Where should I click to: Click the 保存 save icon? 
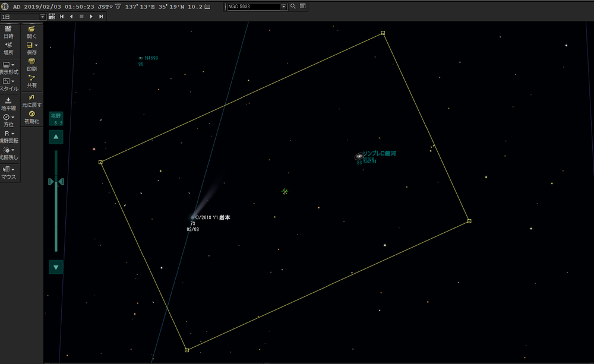pos(30,45)
